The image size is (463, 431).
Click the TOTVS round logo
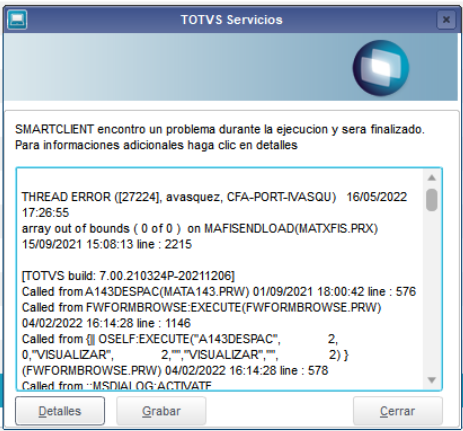click(x=381, y=68)
